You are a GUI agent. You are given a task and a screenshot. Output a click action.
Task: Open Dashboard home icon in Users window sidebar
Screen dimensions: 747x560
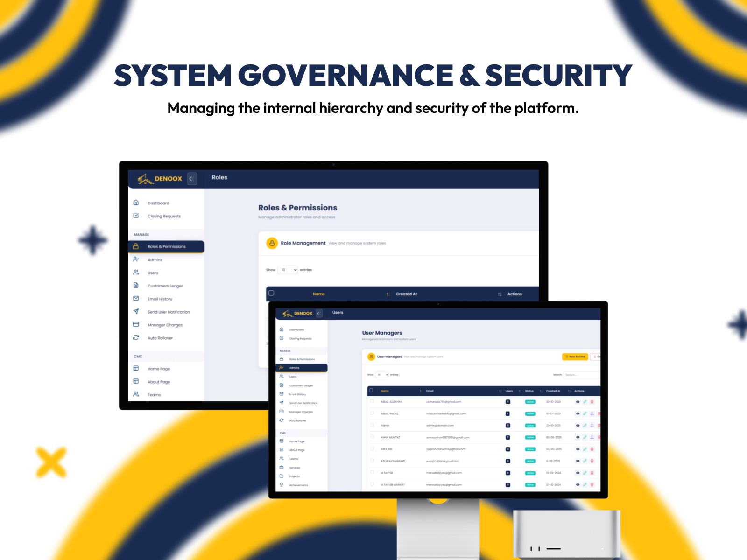click(x=282, y=329)
